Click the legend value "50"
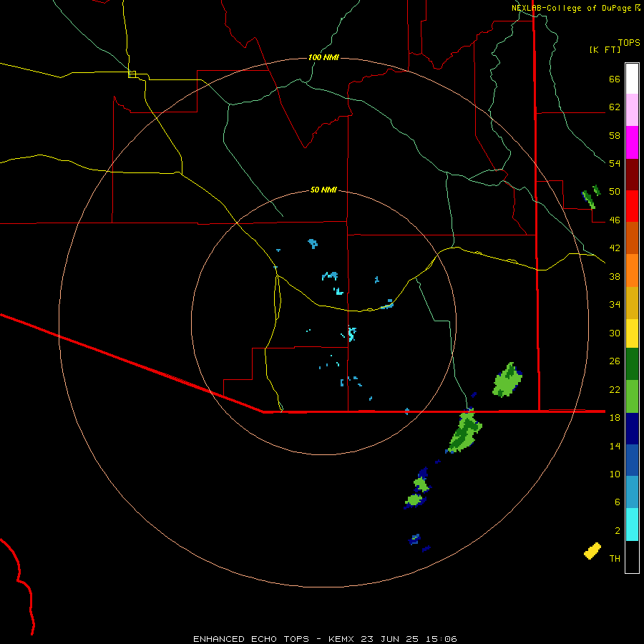 click(615, 192)
